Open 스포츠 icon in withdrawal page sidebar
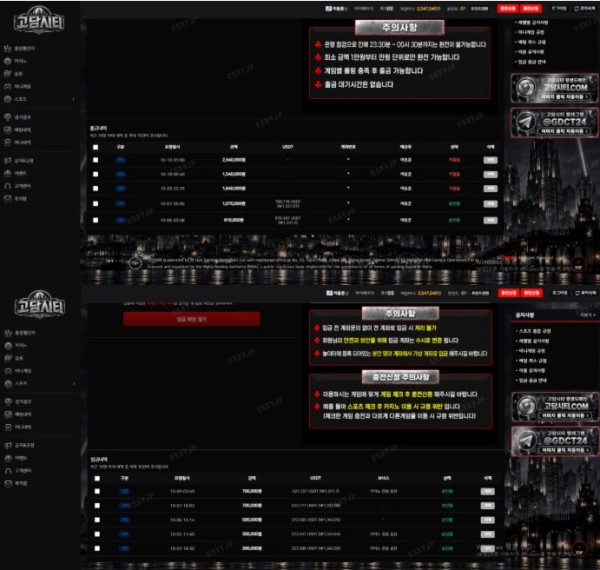600x570 pixels. click(8, 99)
